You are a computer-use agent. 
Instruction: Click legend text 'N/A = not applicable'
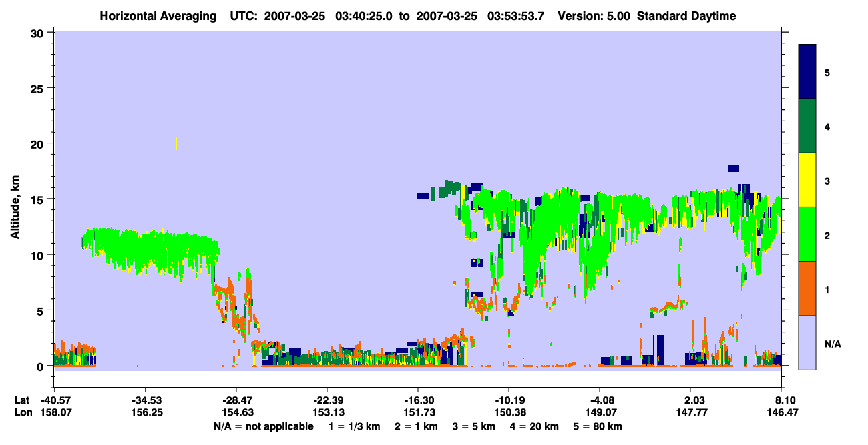coord(263,426)
